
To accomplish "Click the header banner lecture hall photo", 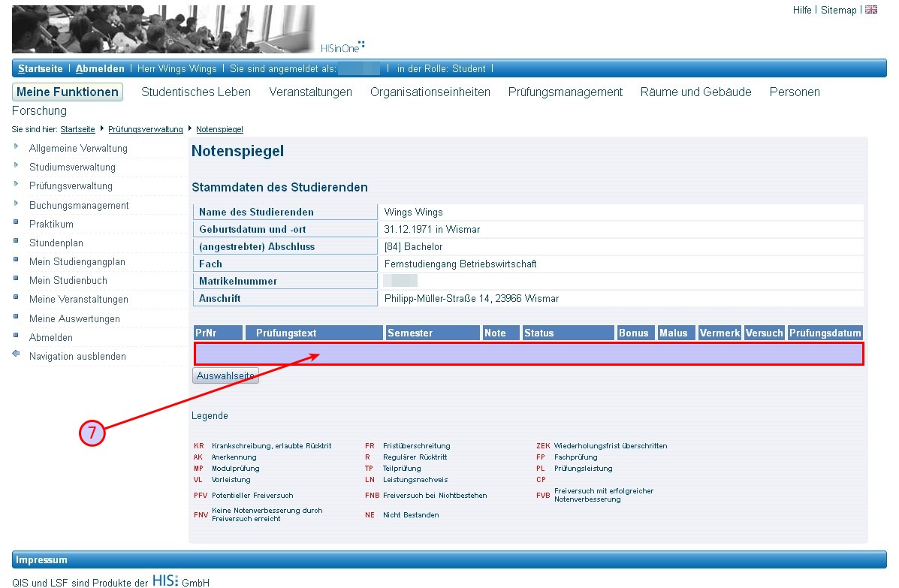I will pos(163,29).
